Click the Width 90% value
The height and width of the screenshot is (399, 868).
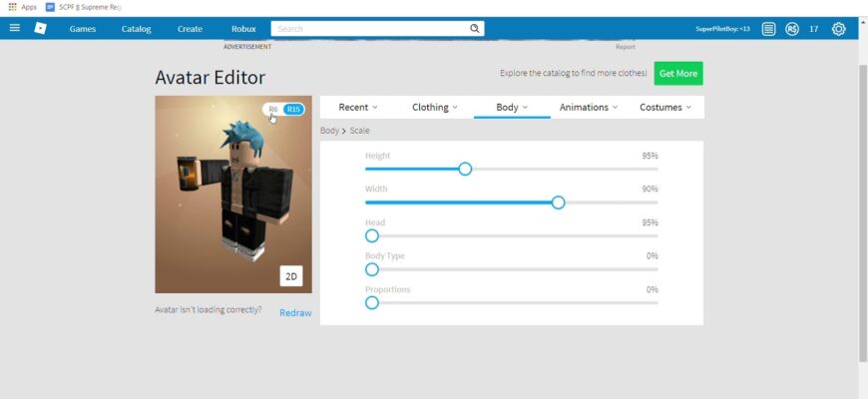(x=650, y=189)
